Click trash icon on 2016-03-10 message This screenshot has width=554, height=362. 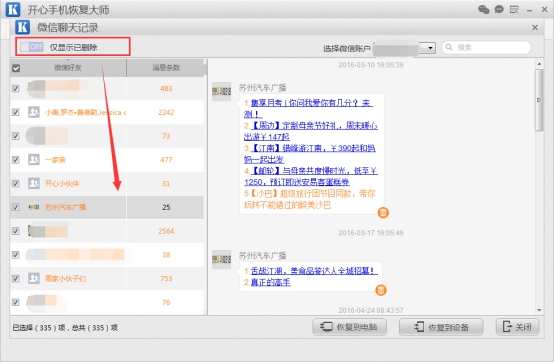click(x=383, y=213)
